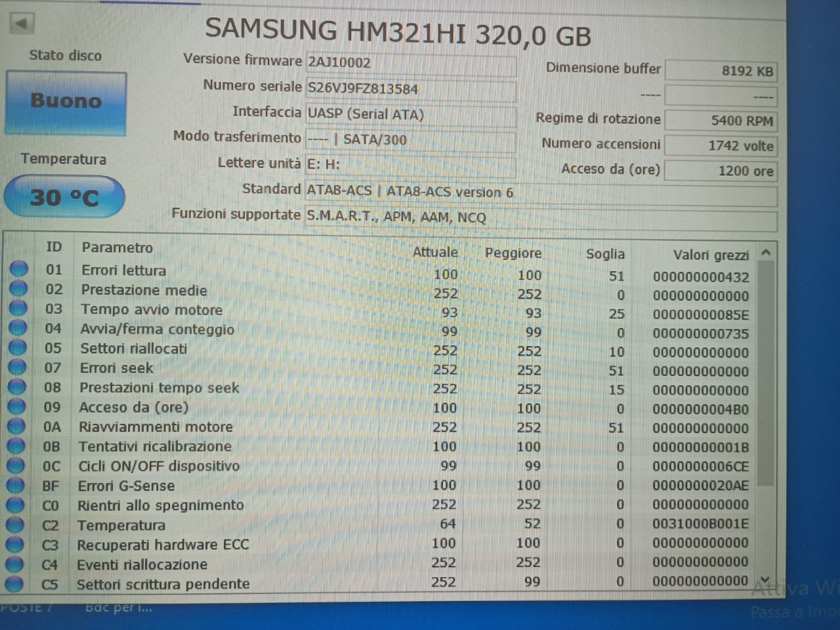Click the SMART table vertical scrollbar thumb
This screenshot has width=840, height=630.
(766, 374)
